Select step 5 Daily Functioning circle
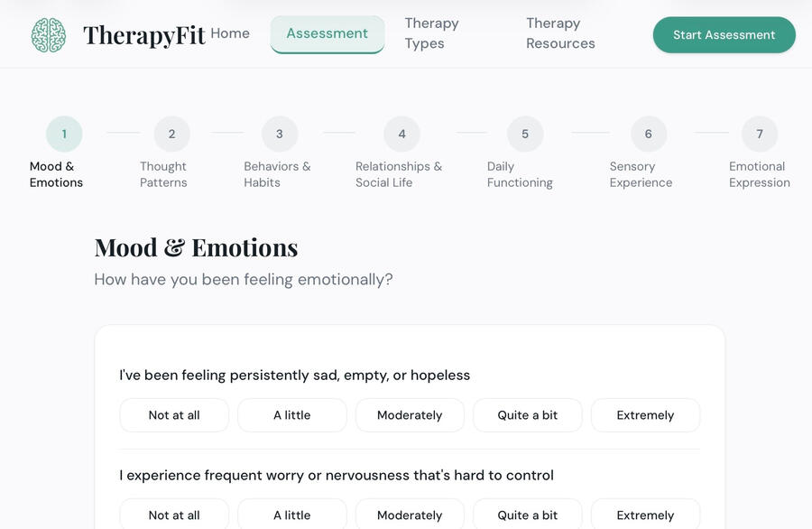This screenshot has height=529, width=812. pyautogui.click(x=525, y=135)
